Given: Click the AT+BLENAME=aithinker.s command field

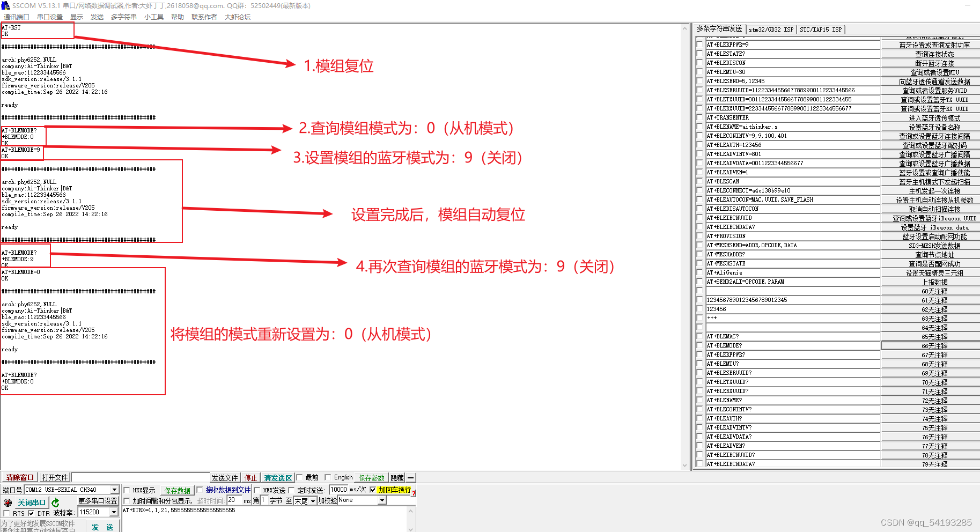Looking at the screenshot, I should 793,127.
